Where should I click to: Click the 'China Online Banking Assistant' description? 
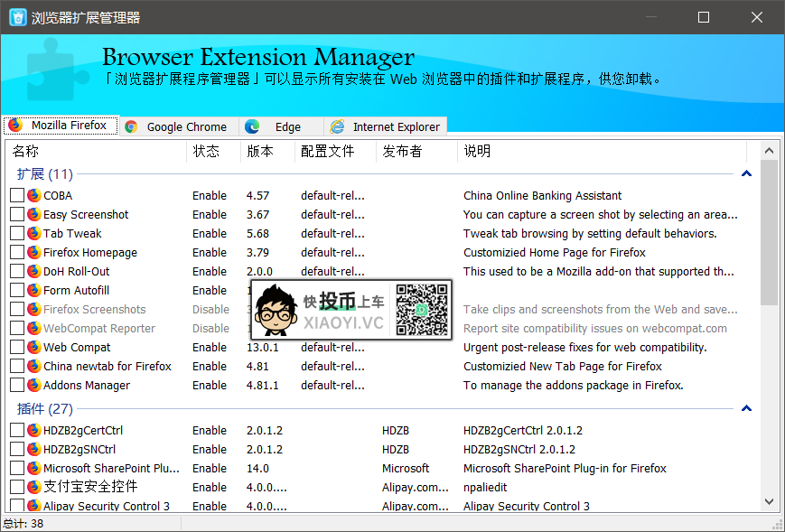(542, 196)
